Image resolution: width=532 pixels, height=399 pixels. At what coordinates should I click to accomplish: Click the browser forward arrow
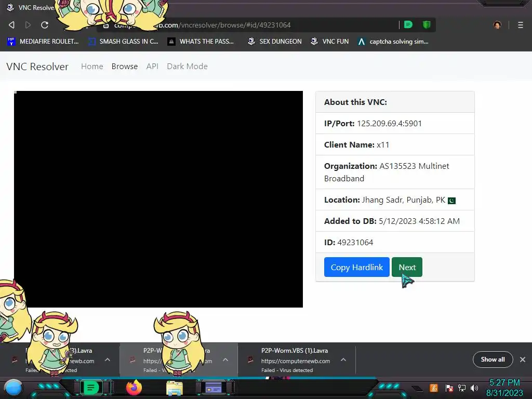tap(28, 25)
